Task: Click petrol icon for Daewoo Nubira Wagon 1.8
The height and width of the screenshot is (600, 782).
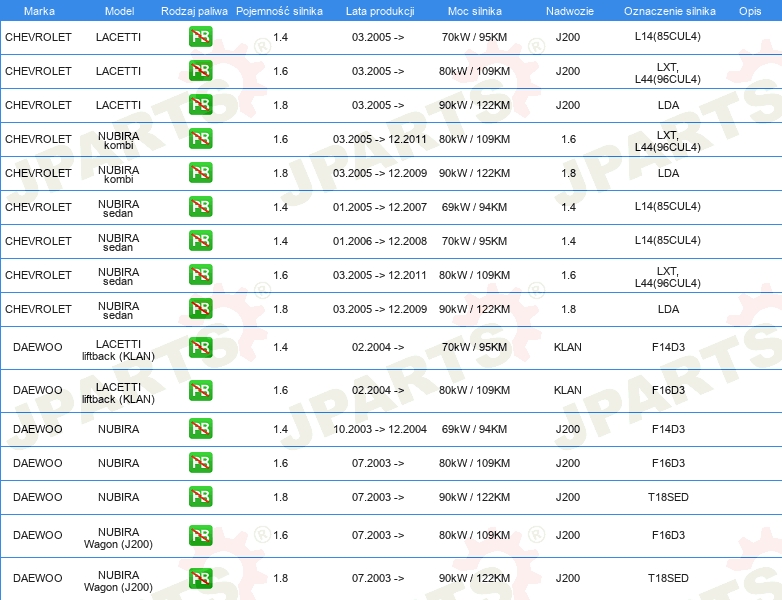Action: (x=200, y=578)
